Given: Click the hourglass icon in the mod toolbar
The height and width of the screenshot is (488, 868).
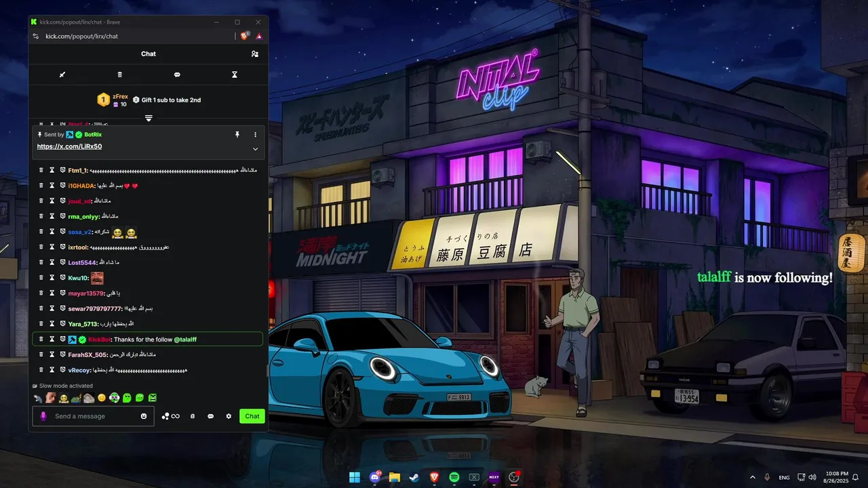Looking at the screenshot, I should pos(235,75).
